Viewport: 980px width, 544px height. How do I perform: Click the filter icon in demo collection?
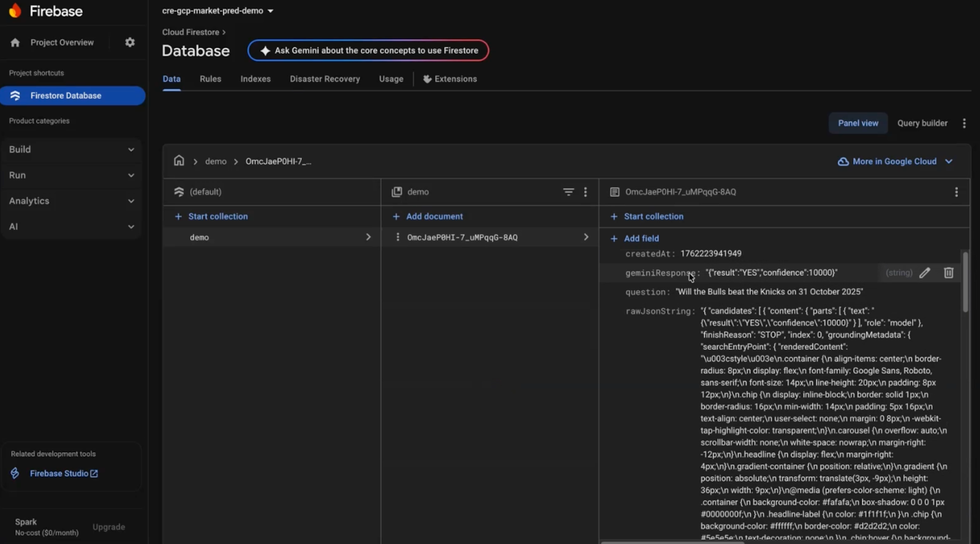coord(568,192)
